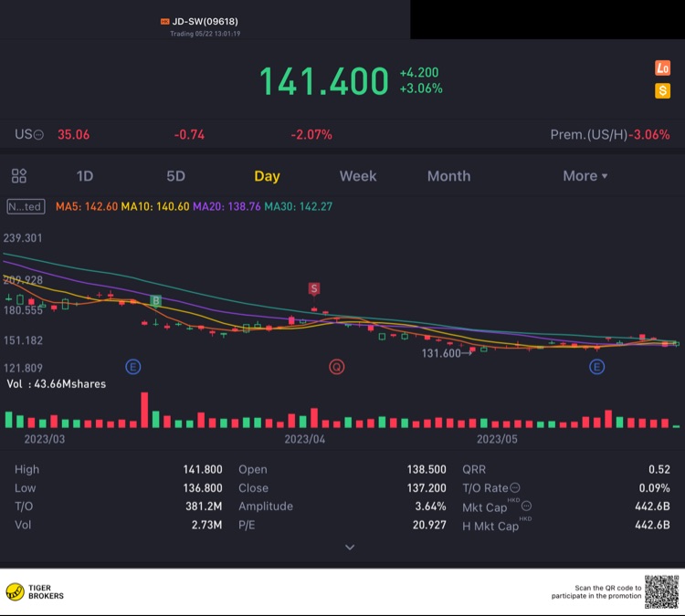This screenshot has width=685, height=616.
Task: Toggle the N...ted adjustment button
Action: point(26,206)
